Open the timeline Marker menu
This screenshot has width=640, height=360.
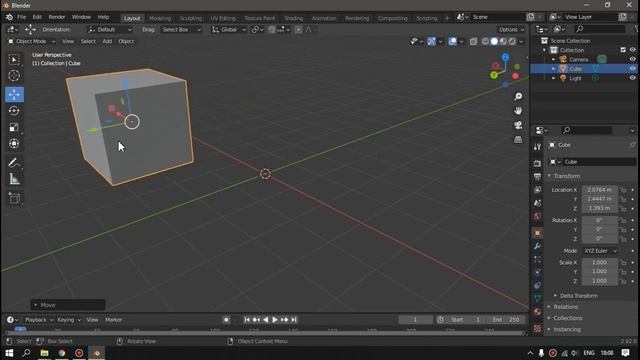[113, 320]
